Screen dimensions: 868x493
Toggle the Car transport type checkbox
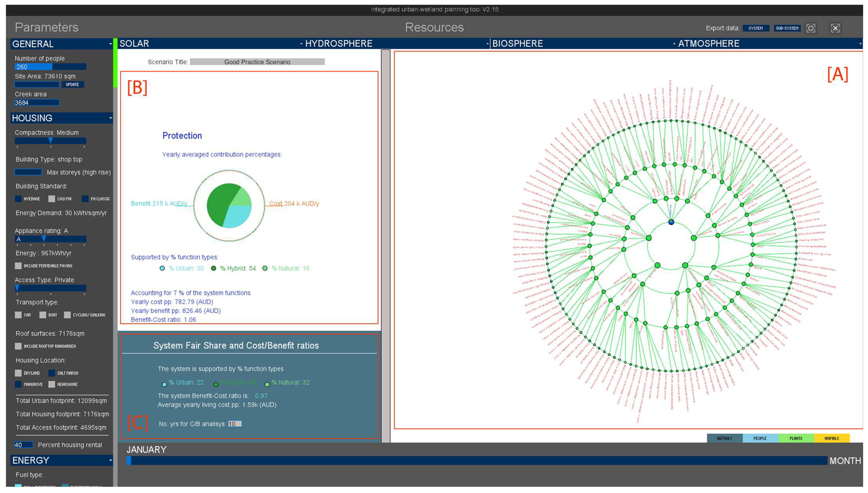click(x=18, y=315)
